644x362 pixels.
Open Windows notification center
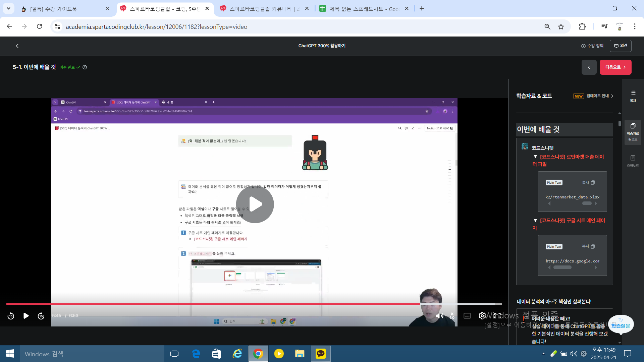pyautogui.click(x=628, y=354)
